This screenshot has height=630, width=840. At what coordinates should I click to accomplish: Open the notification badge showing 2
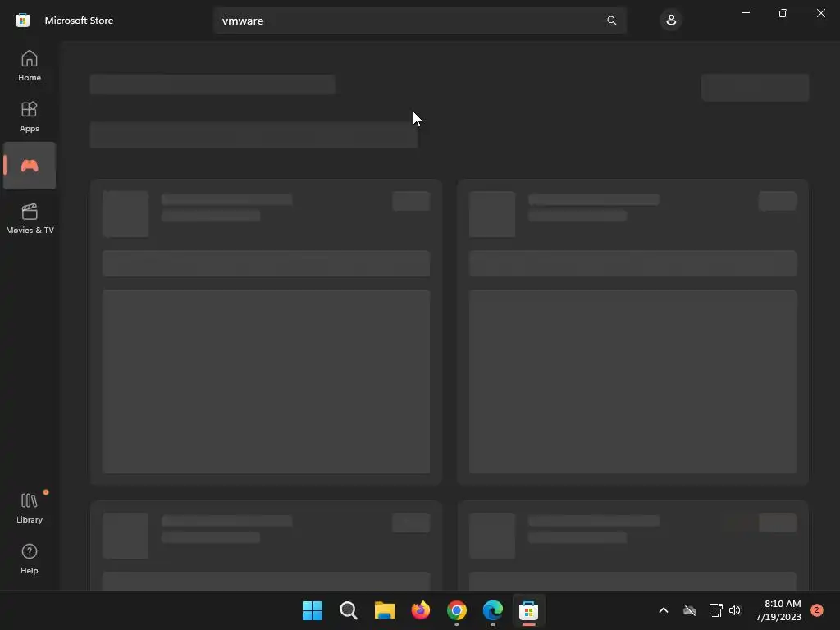coord(816,609)
